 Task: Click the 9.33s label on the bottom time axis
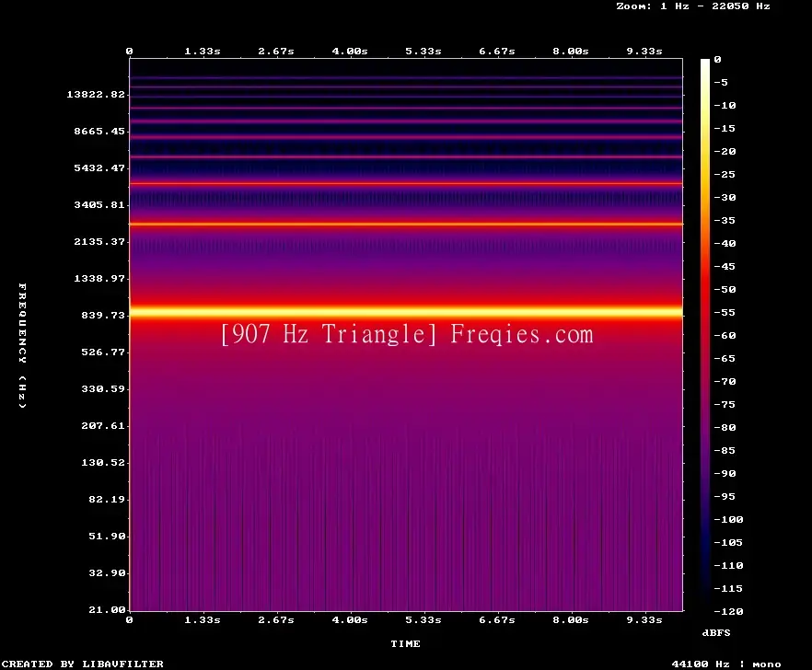[644, 619]
